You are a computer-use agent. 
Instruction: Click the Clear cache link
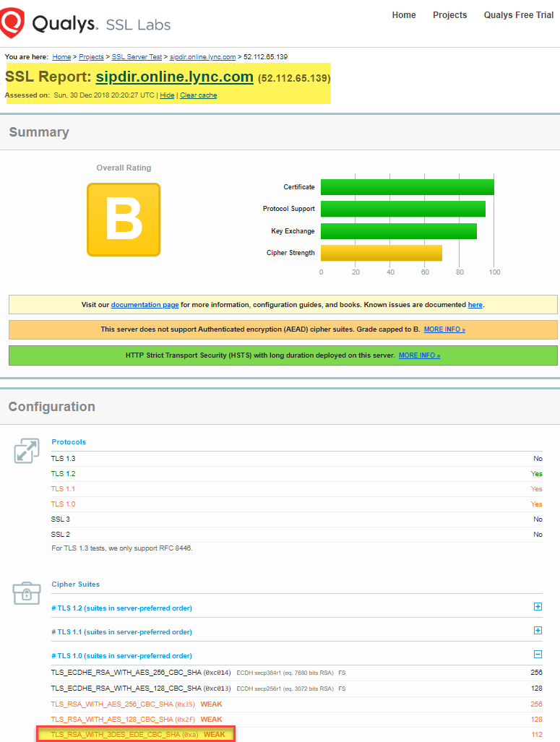coord(198,95)
